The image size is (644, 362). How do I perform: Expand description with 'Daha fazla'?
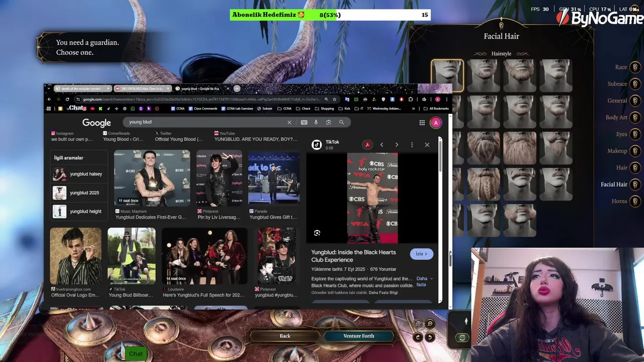pos(424,282)
